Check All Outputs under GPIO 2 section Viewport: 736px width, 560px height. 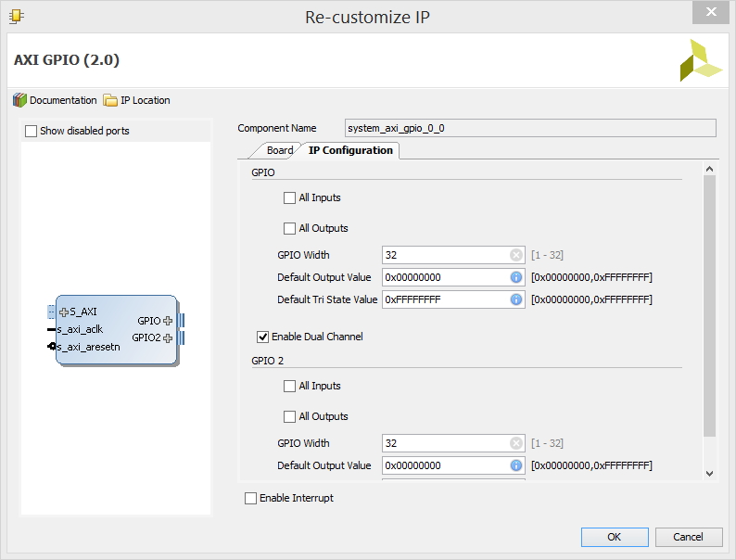click(x=289, y=416)
